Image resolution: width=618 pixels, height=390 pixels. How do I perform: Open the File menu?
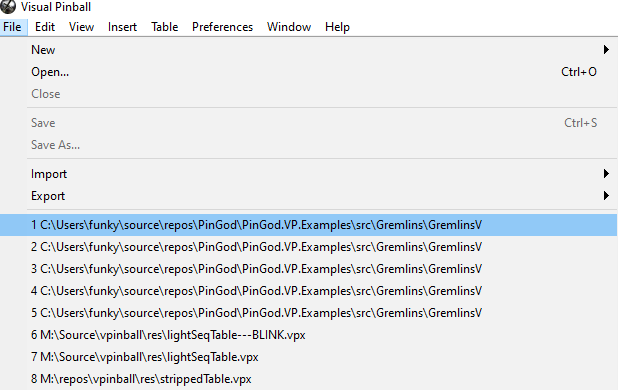(12, 27)
